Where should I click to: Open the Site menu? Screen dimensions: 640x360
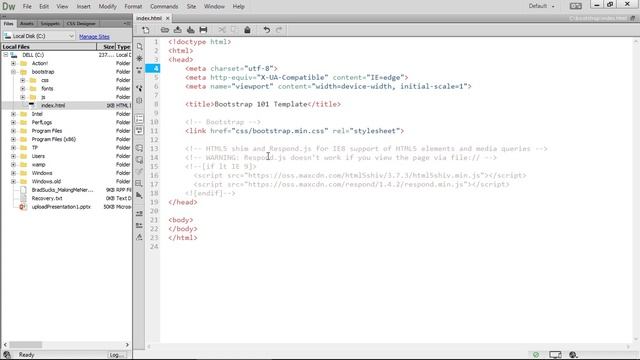tap(191, 7)
